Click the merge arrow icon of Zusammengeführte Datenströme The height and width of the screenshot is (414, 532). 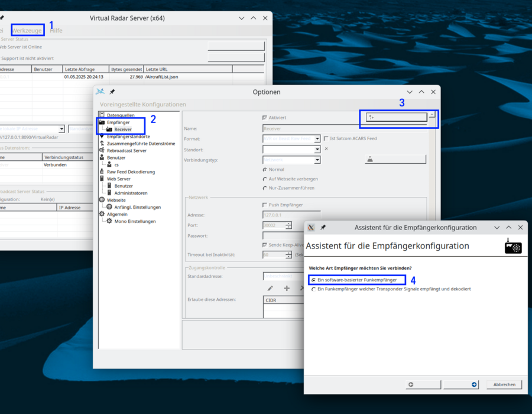(x=102, y=144)
